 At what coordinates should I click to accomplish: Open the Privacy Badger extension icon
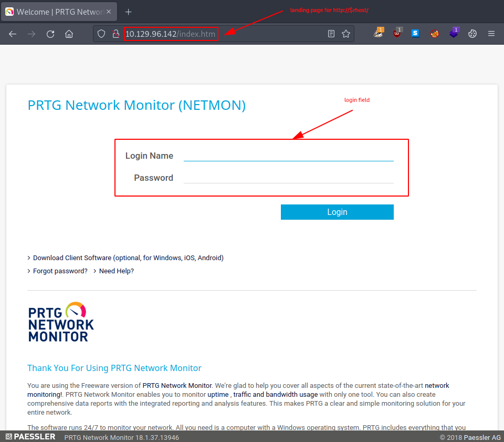pyautogui.click(x=379, y=34)
